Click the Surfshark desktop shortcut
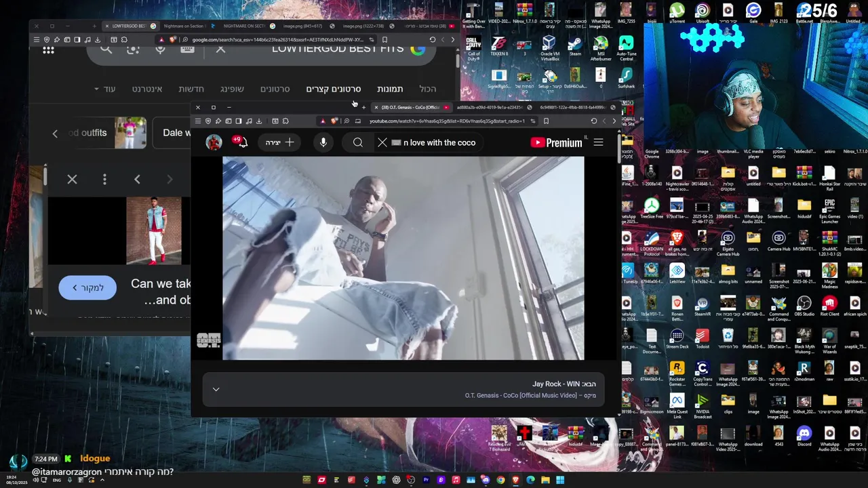This screenshot has height=488, width=868. 626,78
